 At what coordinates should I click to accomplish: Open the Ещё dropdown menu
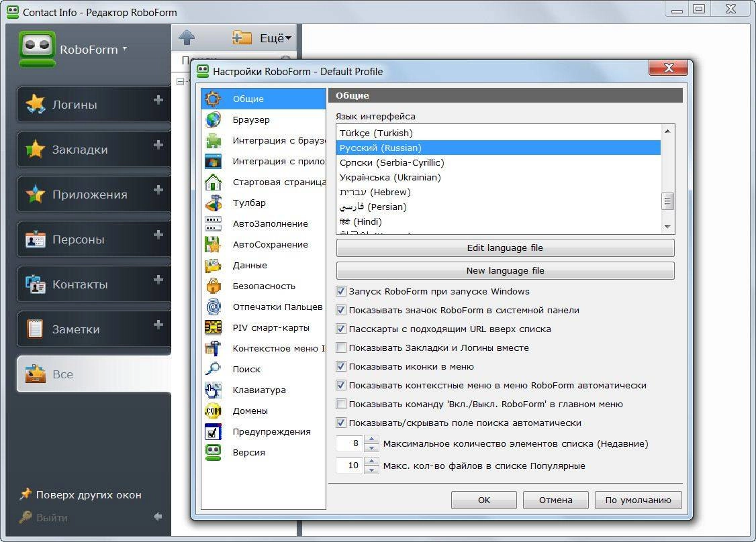(275, 38)
